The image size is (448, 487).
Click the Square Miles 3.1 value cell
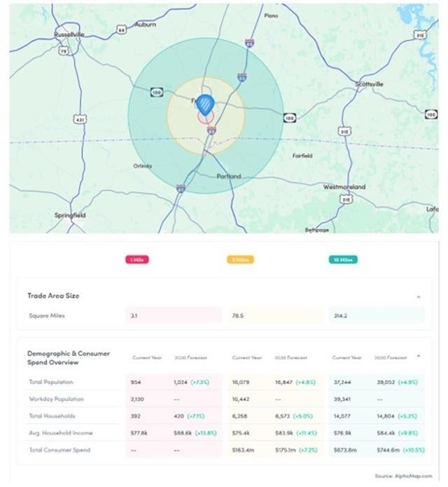click(174, 315)
